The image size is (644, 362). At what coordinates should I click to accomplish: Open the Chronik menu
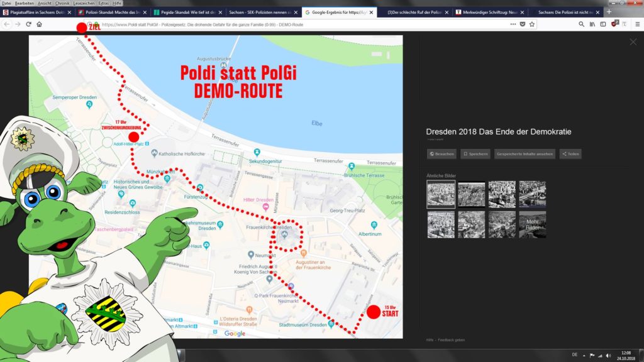click(x=62, y=3)
